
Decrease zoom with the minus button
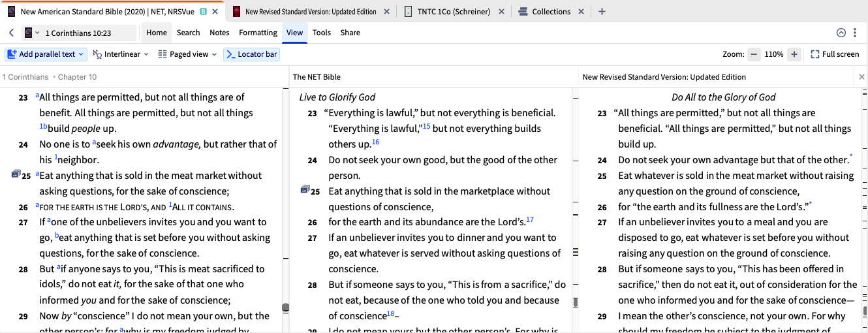click(754, 54)
